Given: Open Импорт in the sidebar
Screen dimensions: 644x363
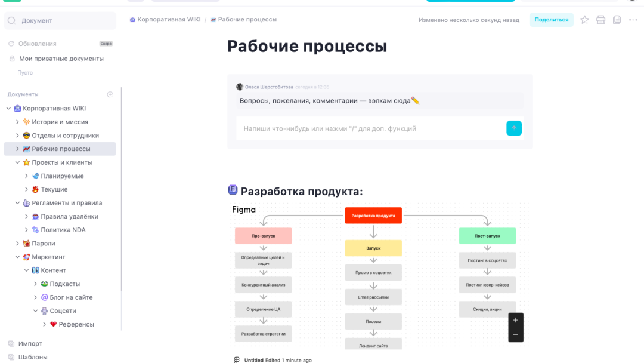Looking at the screenshot, I should (x=30, y=344).
